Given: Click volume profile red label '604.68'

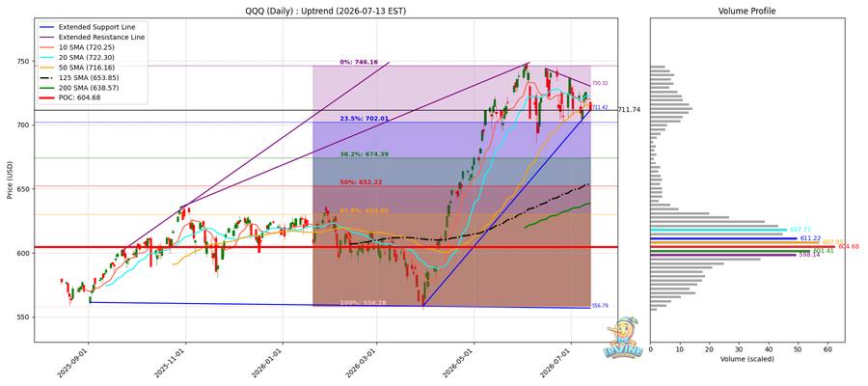Looking at the screenshot, I should pos(847,246).
